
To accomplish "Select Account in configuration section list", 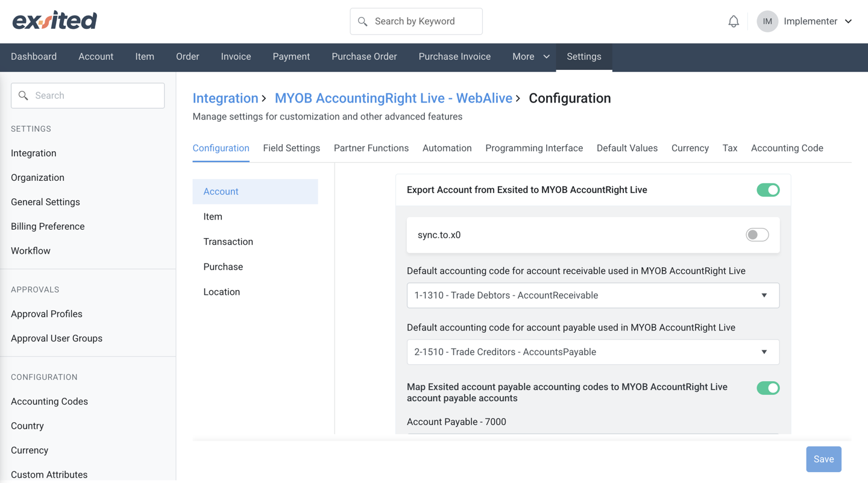I will coord(255,192).
